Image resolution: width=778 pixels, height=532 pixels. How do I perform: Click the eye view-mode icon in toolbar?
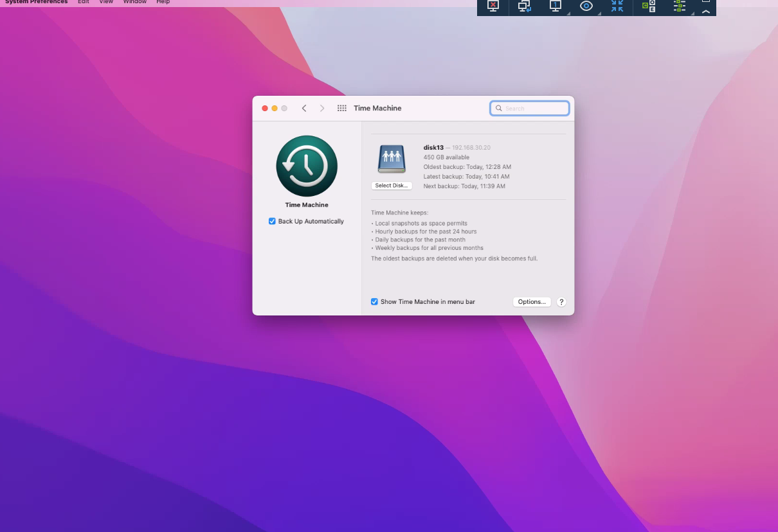586,6
